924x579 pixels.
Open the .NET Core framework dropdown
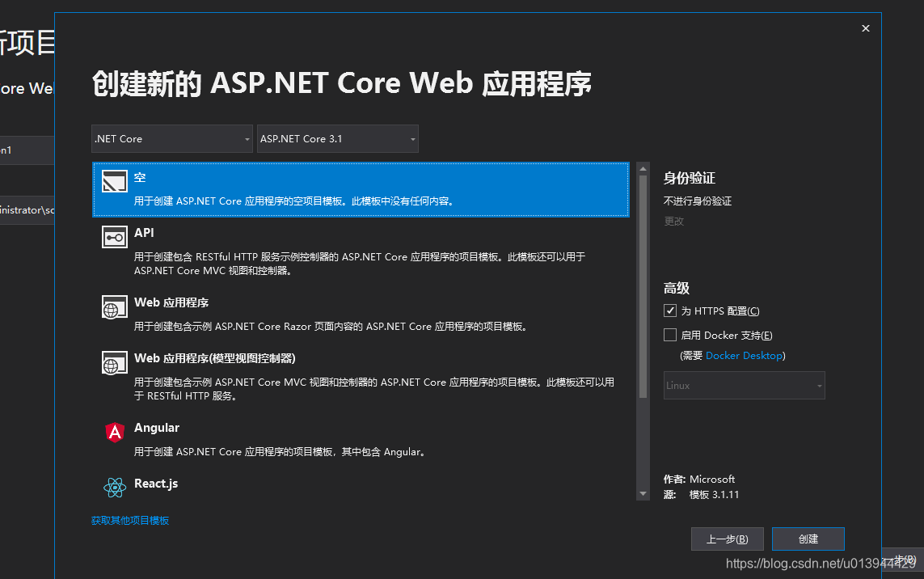(x=171, y=138)
